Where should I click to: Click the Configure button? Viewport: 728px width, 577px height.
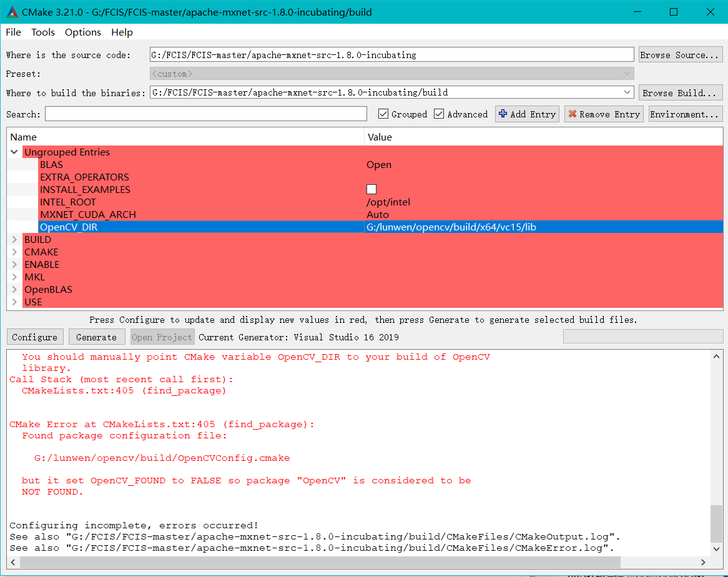click(x=35, y=337)
